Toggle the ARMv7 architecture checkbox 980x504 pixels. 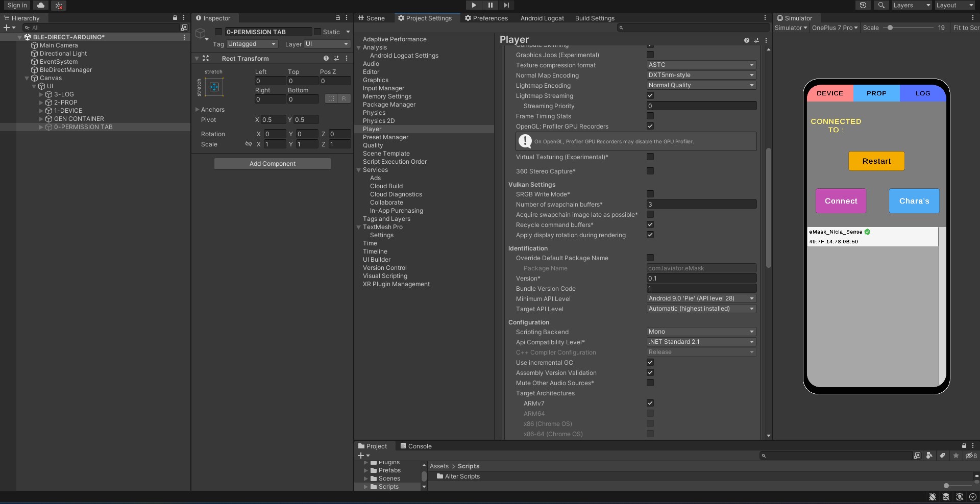pos(650,403)
